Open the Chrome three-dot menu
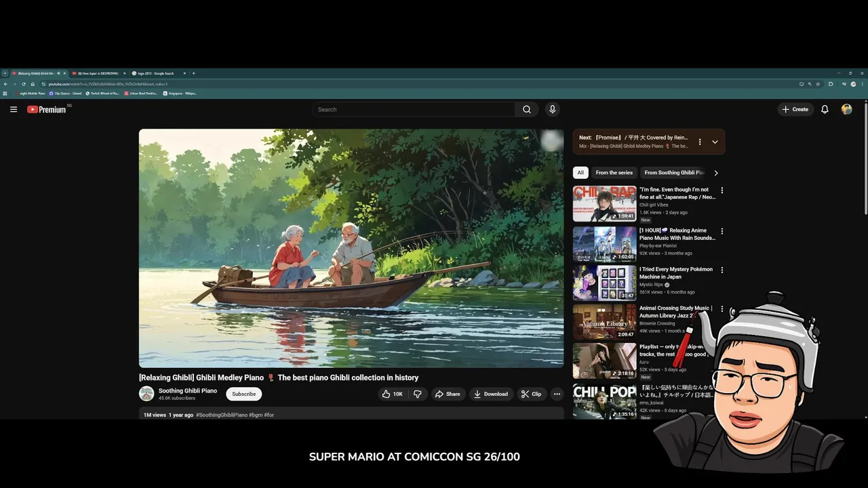The height and width of the screenshot is (488, 868). (863, 84)
